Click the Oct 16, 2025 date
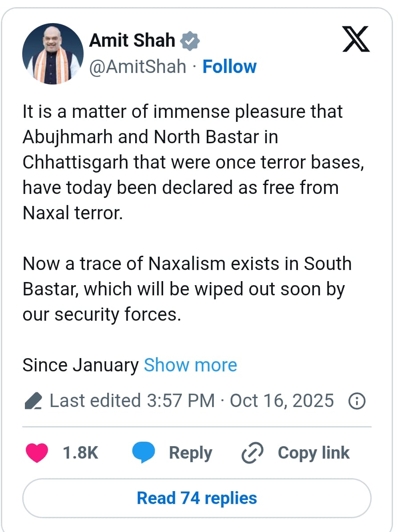This screenshot has width=401, height=532. 281,401
